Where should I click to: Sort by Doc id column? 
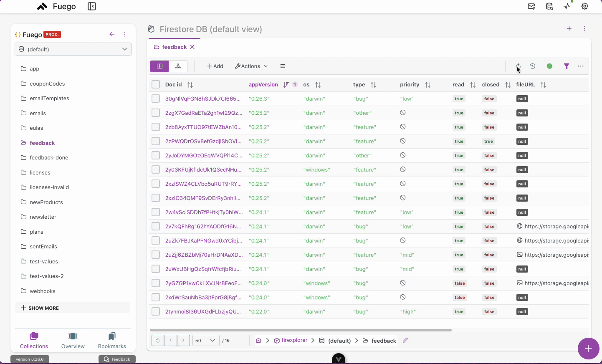(x=190, y=85)
